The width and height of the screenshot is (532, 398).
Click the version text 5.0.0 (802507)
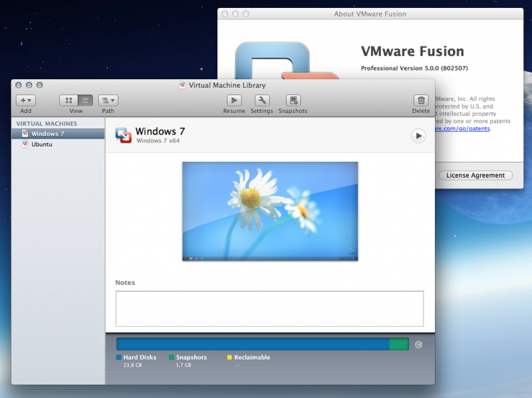click(445, 69)
